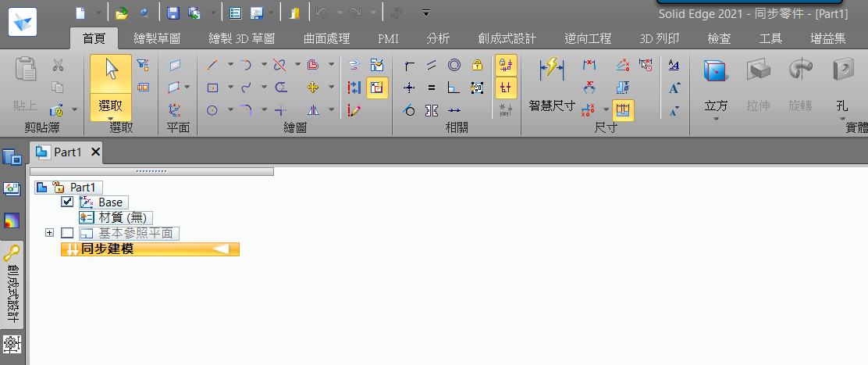Select the Mirror sketch tool
This screenshot has width=868, height=365.
(313, 110)
